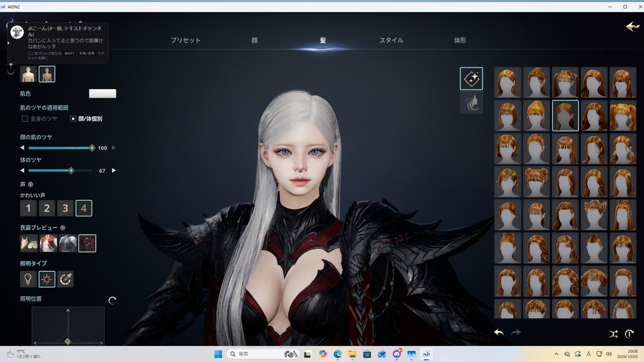This screenshot has height=362, width=644.
Task: Click the volume icon in system tray
Action: coord(608,354)
